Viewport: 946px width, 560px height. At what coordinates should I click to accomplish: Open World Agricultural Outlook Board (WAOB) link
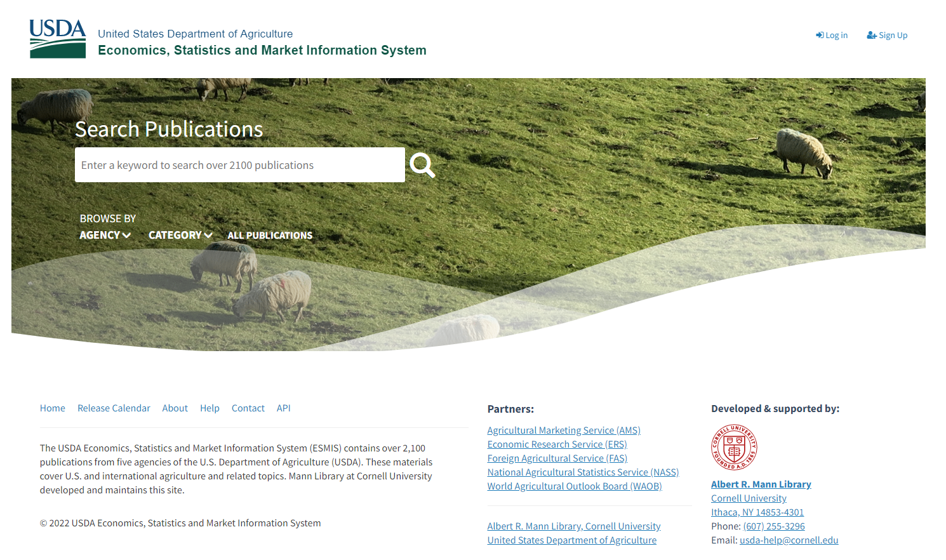(575, 486)
